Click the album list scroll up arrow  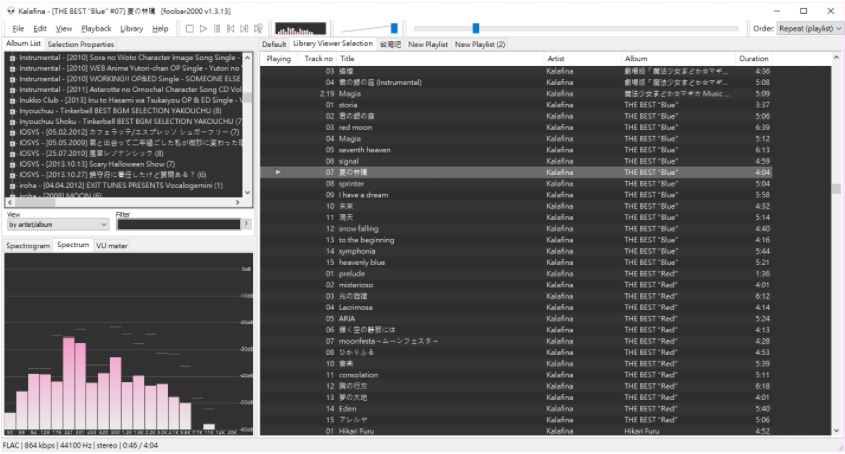[247, 57]
